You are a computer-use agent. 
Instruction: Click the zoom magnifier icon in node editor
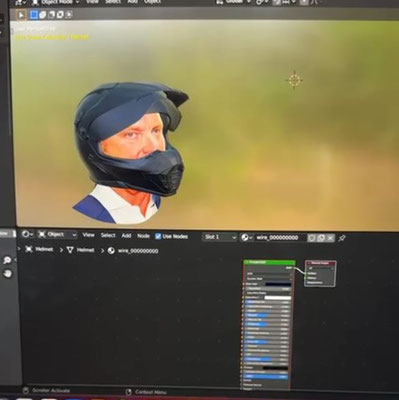tap(7, 260)
